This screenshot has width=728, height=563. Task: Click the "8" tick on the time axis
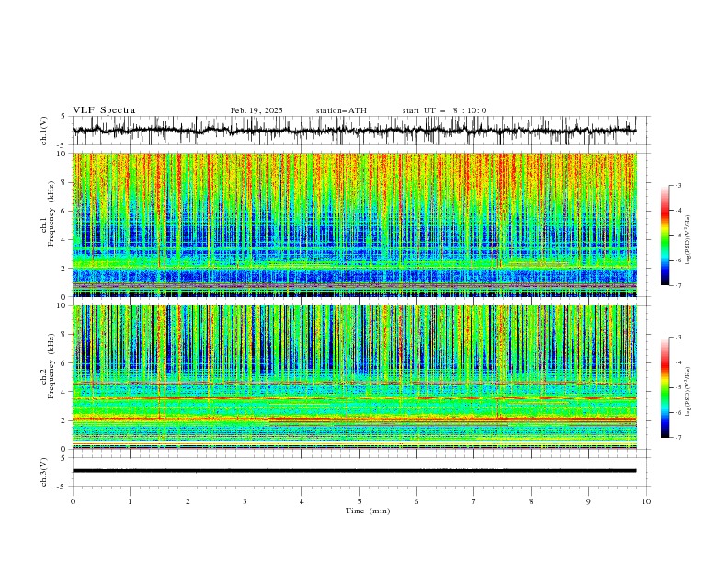click(531, 501)
